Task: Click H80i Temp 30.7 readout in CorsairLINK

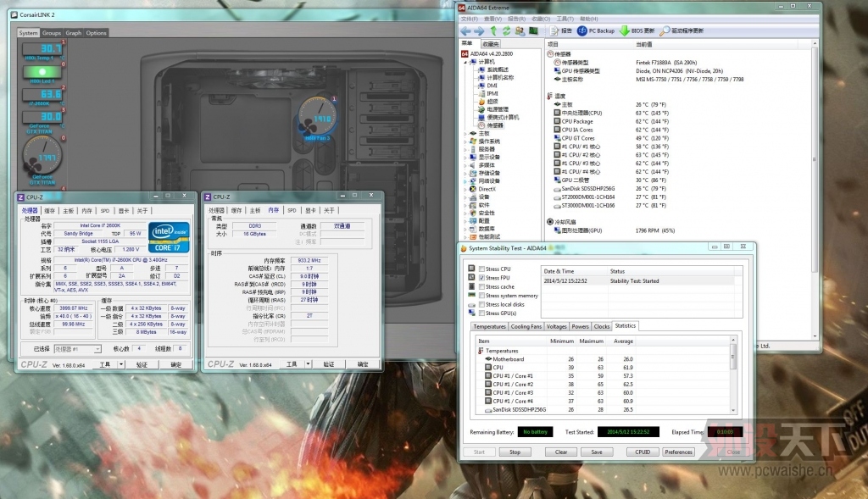Action: click(42, 48)
